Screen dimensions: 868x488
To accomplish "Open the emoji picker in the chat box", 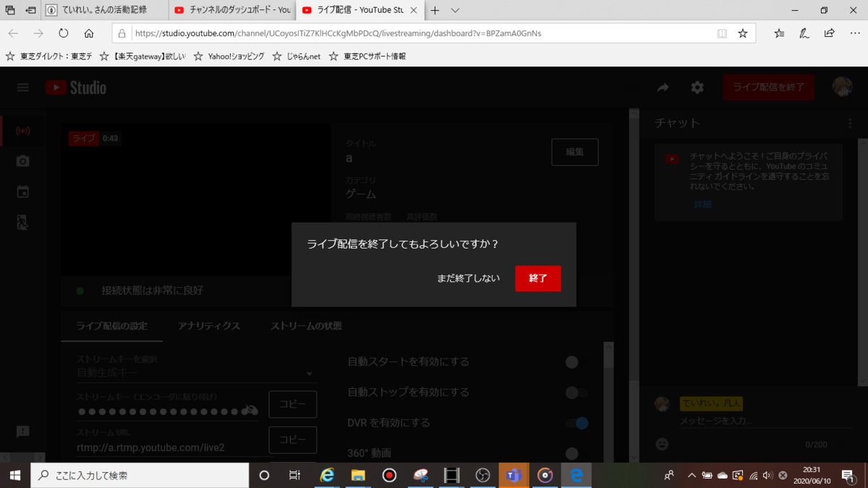I will (x=661, y=445).
